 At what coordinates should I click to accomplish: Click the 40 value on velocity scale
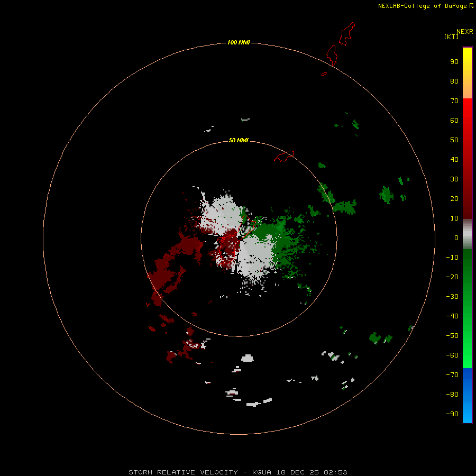click(x=454, y=159)
